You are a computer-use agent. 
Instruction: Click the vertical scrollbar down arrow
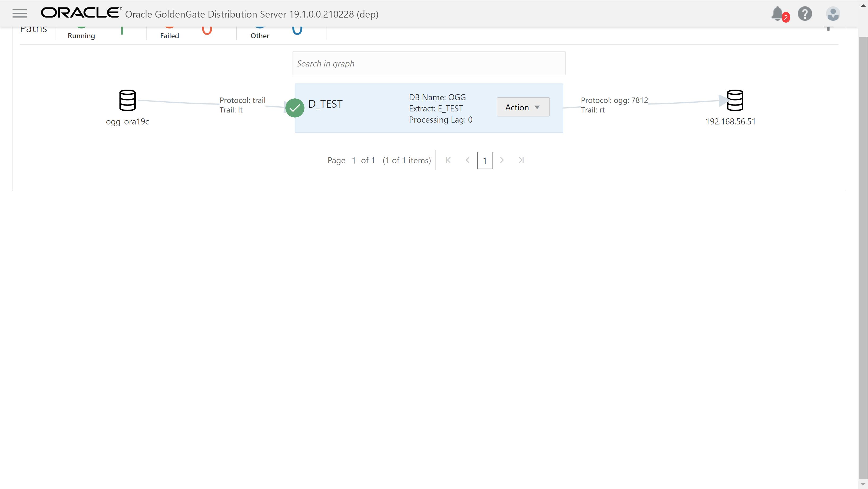(863, 484)
